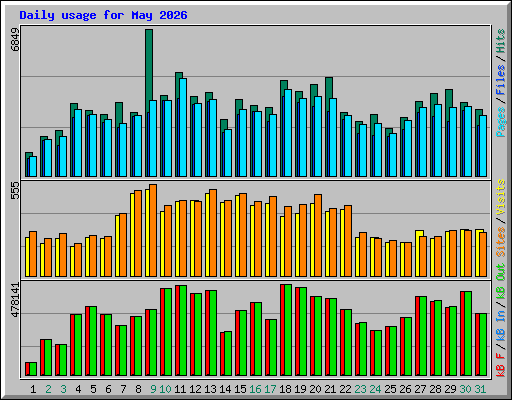
Task: Click day 4 on the x-axis
Action: (x=78, y=389)
